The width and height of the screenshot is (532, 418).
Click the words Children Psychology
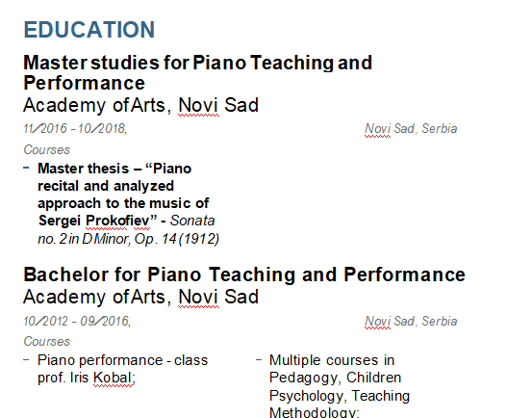point(340,386)
